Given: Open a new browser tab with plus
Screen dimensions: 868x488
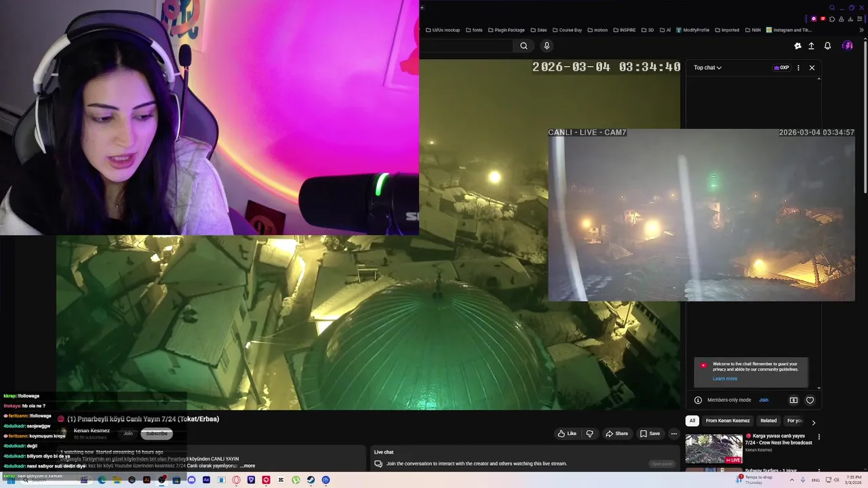Looking at the screenshot, I should click(x=422, y=8).
